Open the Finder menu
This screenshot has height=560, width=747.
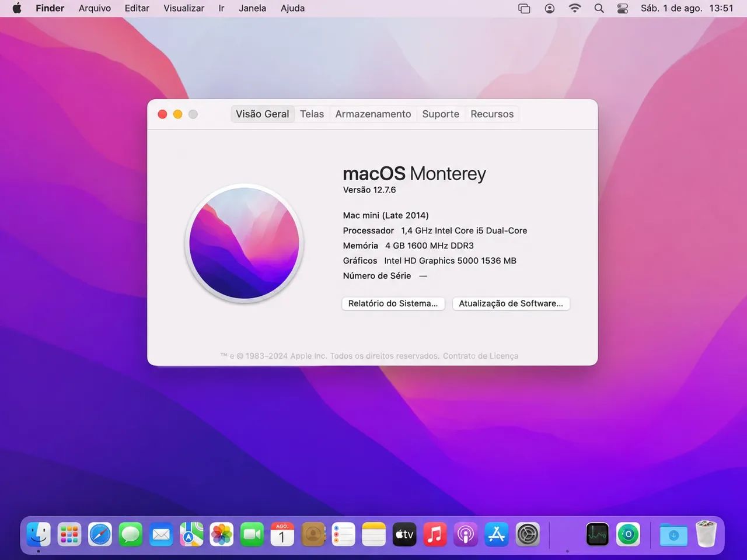click(50, 8)
